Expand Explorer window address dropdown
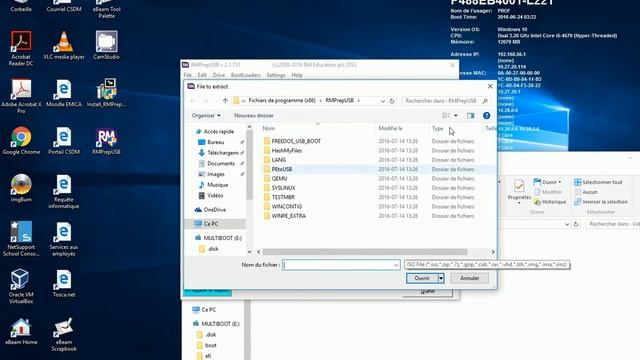The image size is (640, 360). pos(567,224)
